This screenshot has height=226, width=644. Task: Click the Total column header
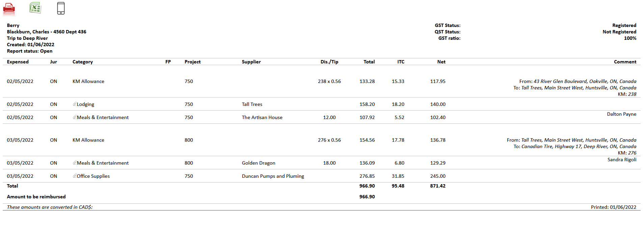click(x=369, y=62)
